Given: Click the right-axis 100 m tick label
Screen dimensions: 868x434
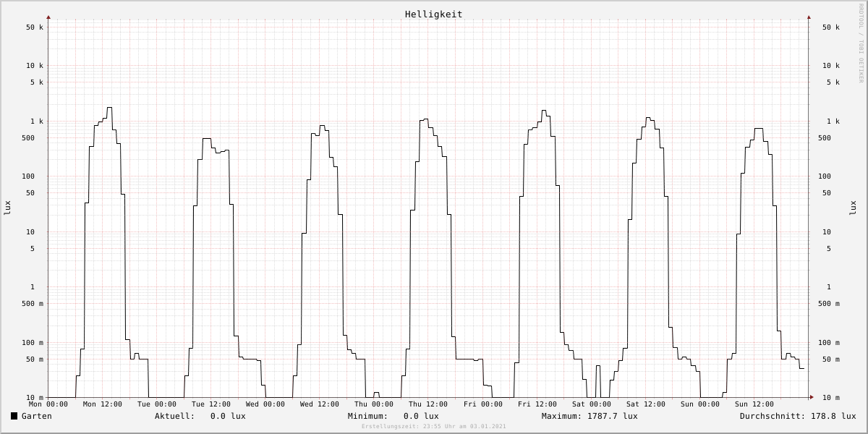Looking at the screenshot, I should point(829,343).
